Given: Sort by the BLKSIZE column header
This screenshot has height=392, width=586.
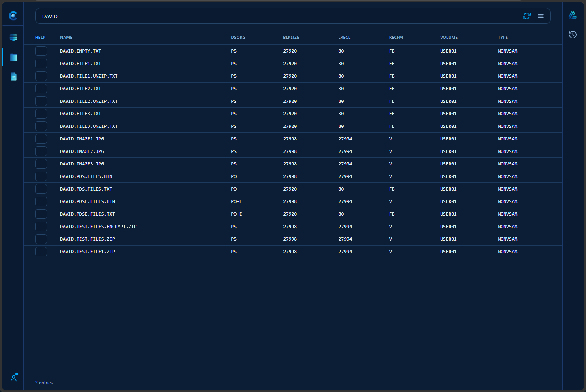Looking at the screenshot, I should [x=291, y=38].
